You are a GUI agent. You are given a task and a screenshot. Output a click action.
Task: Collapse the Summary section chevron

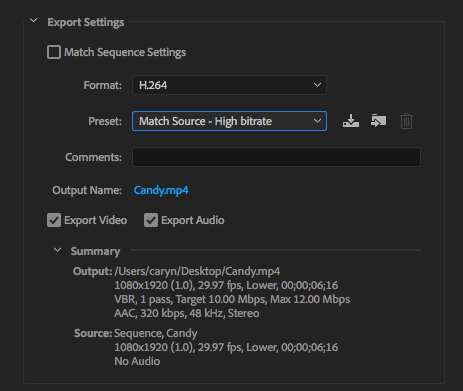57,250
